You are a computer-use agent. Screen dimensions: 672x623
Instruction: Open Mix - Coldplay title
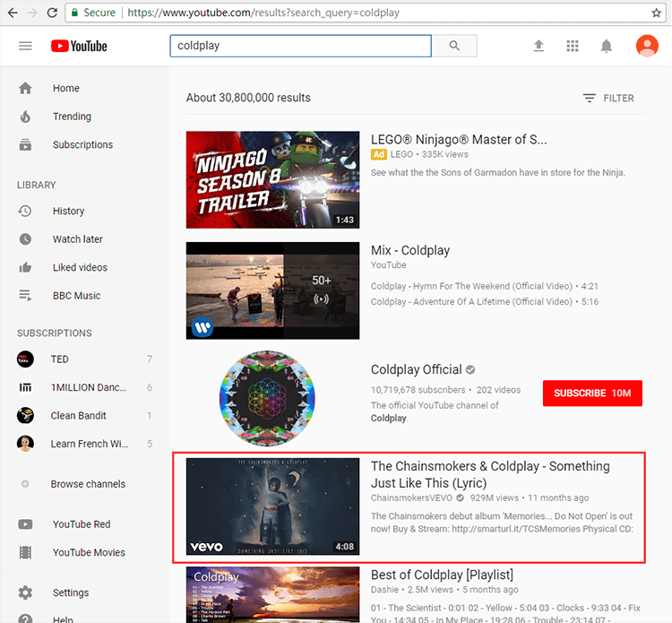(410, 250)
